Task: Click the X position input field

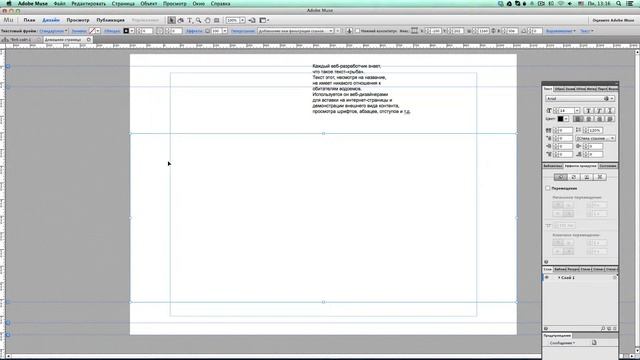Action: 436,31
